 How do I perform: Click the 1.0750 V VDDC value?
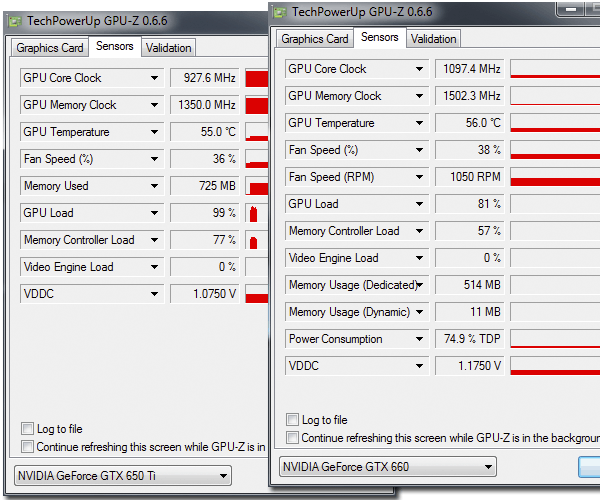coord(205,294)
